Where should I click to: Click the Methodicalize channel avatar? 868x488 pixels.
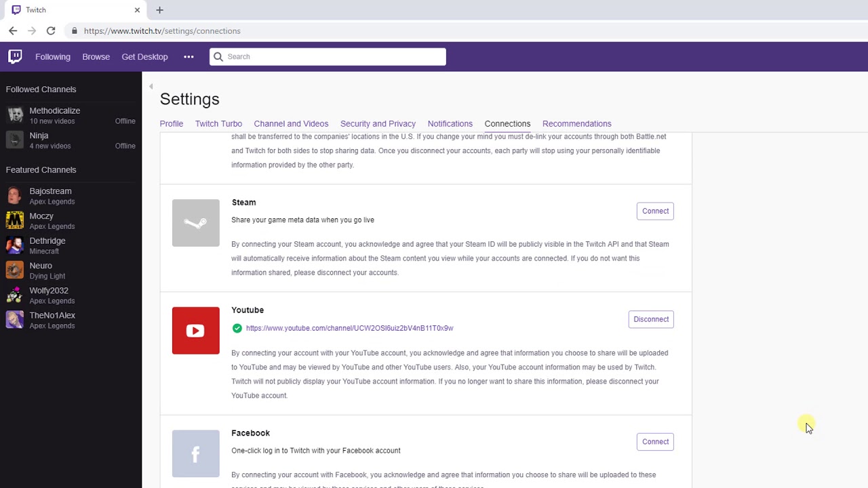point(15,115)
